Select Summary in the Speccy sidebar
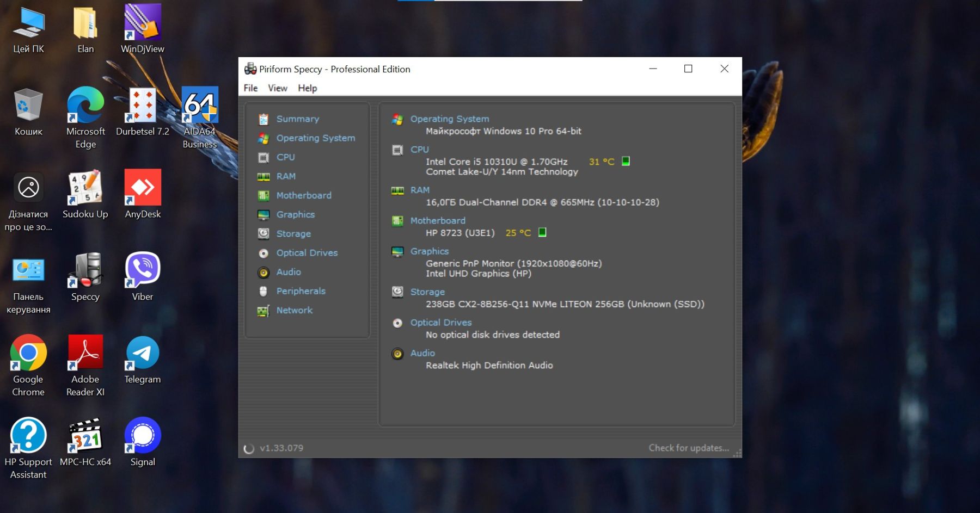Screen dimensions: 980x513 pos(298,119)
